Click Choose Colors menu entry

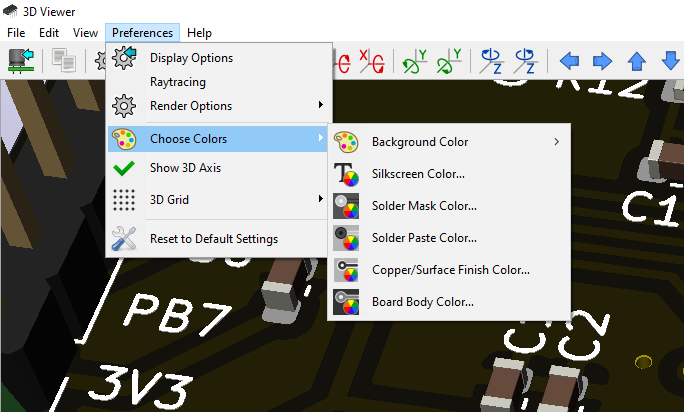pos(217,139)
